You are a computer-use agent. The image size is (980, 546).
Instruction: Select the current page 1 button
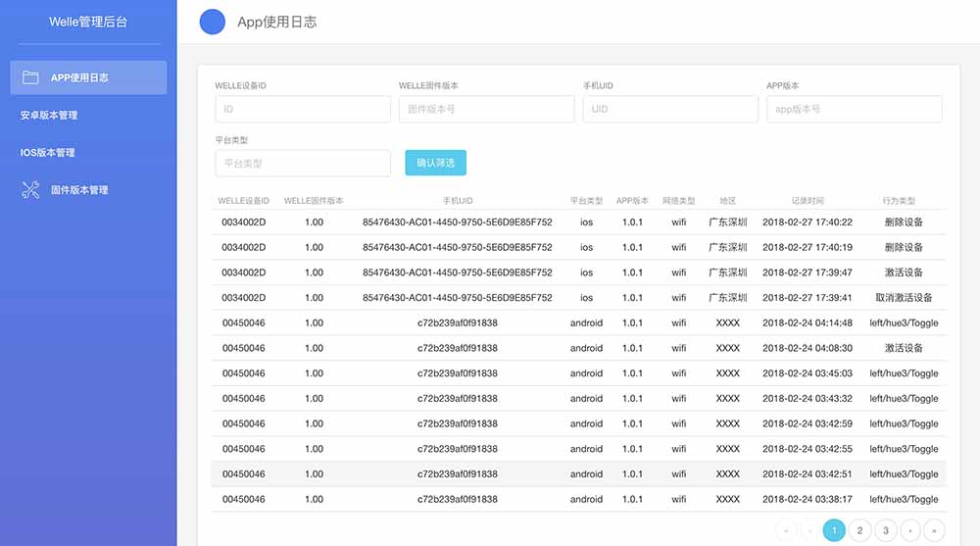point(834,530)
